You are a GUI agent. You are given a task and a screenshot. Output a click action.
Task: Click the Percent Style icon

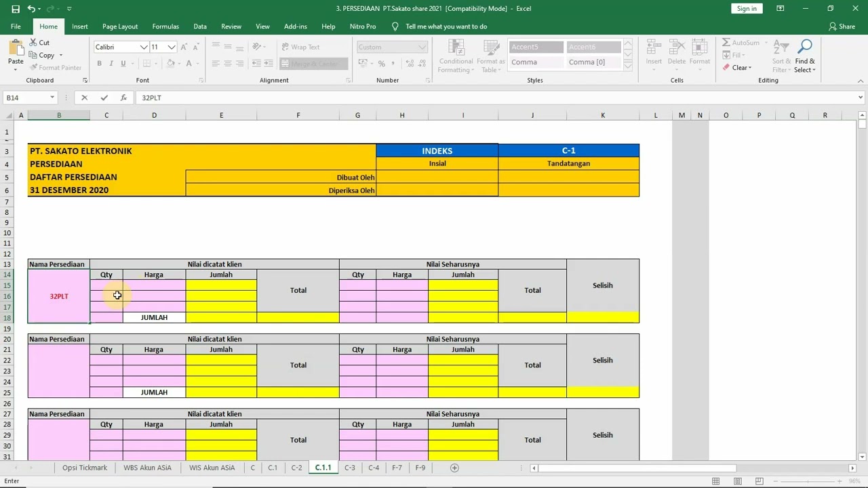pyautogui.click(x=382, y=64)
